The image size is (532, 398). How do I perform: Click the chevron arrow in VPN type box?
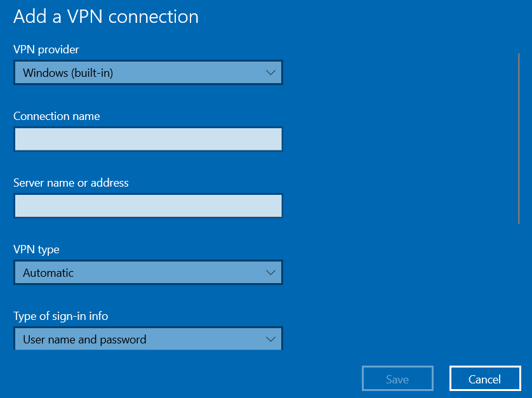pos(270,272)
